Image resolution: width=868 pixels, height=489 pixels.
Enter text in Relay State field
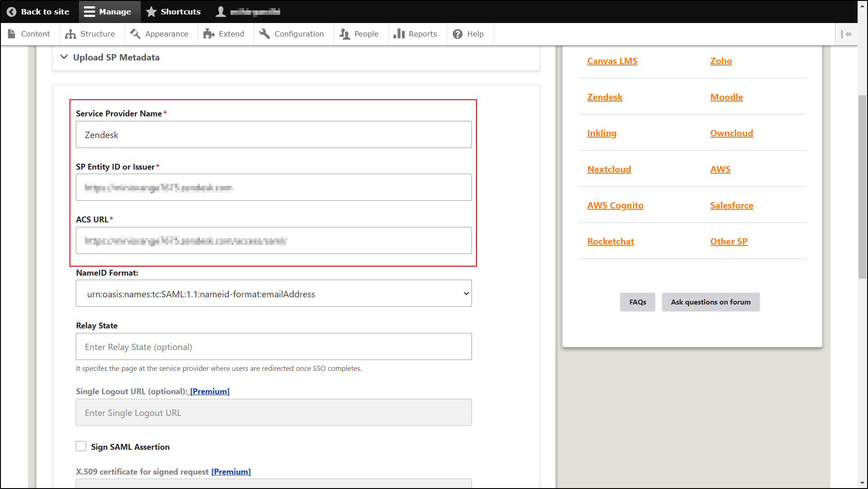pos(274,346)
